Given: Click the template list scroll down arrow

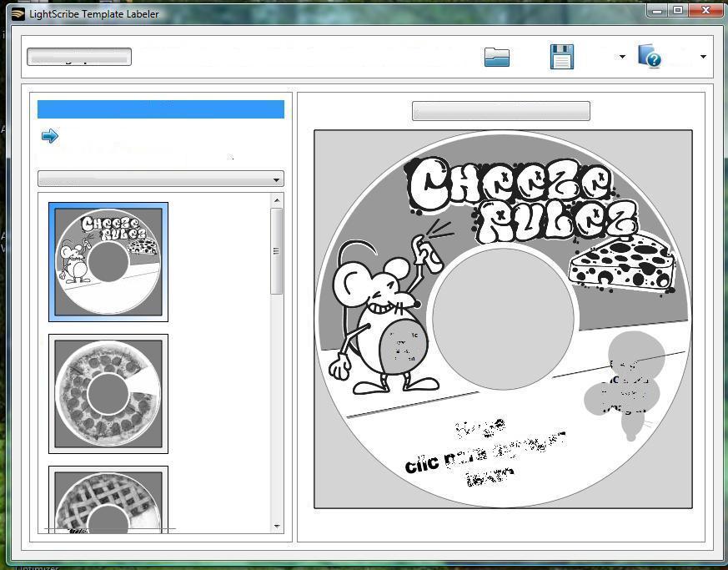Looking at the screenshot, I should click(277, 527).
